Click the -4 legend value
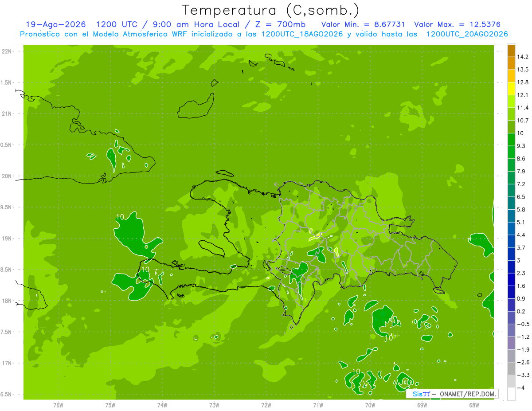 521,388
